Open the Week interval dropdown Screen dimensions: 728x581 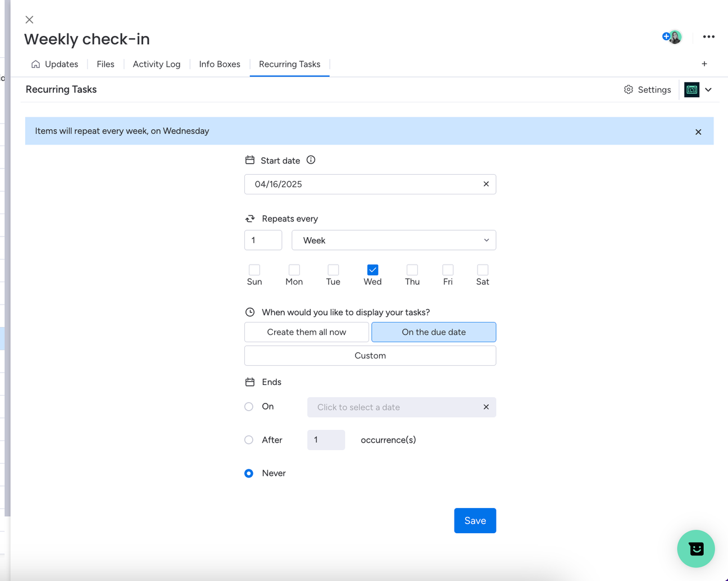point(394,240)
